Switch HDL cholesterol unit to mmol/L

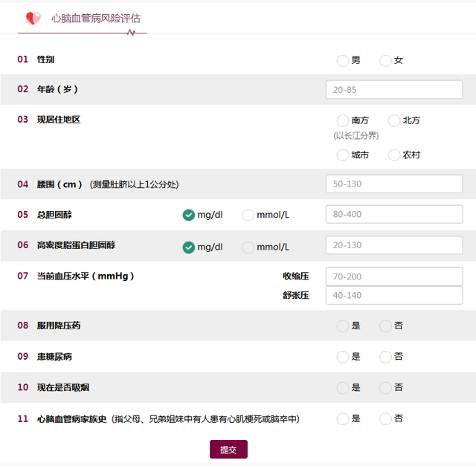click(x=248, y=247)
